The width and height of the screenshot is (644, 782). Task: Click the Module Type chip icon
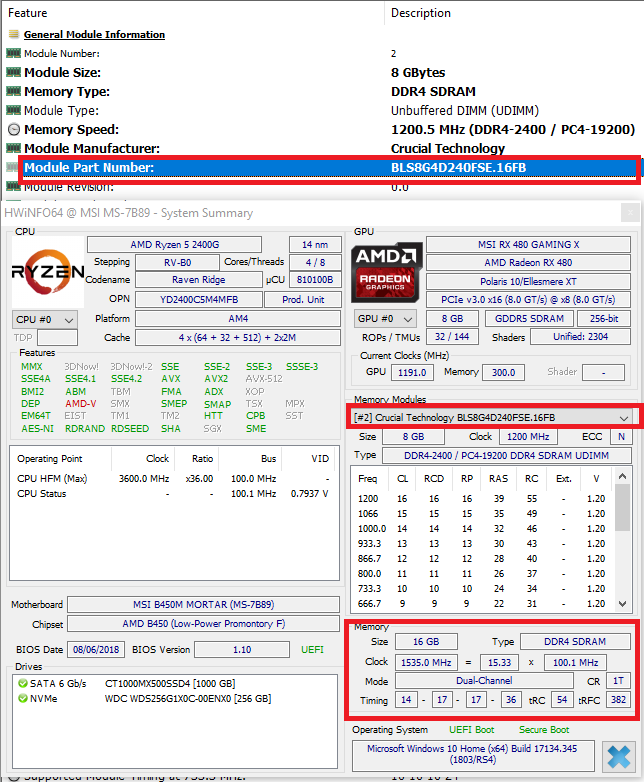13,110
